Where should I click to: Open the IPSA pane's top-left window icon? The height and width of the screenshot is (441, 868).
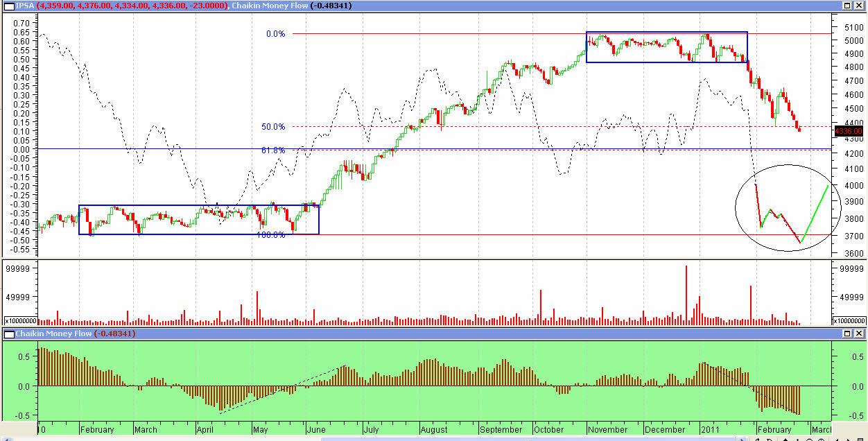[8, 6]
